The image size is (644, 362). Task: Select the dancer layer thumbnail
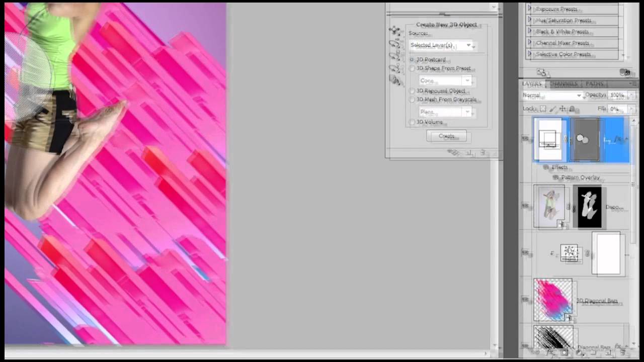(549, 206)
